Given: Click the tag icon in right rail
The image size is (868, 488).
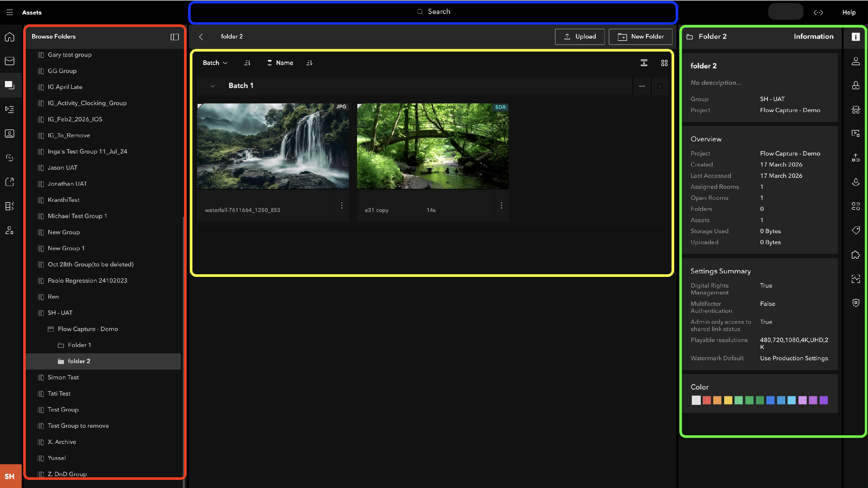Looking at the screenshot, I should (856, 230).
